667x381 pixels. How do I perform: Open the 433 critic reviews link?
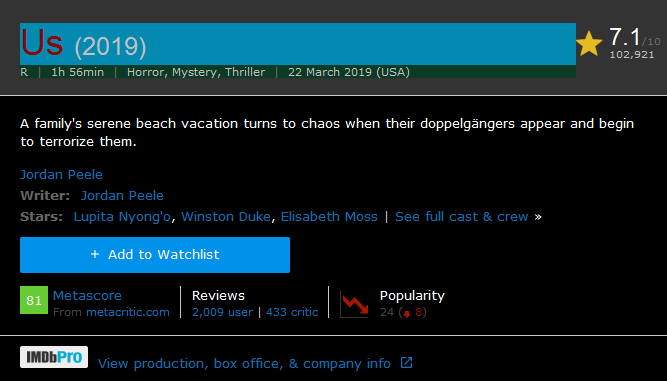(292, 313)
